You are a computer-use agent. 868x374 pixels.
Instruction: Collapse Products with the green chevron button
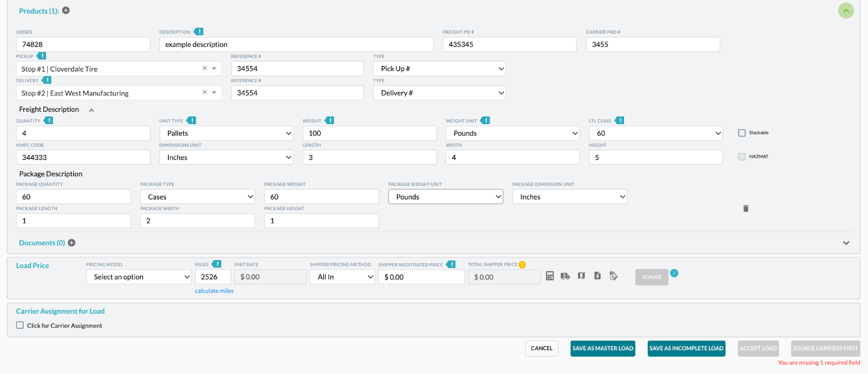pyautogui.click(x=846, y=10)
